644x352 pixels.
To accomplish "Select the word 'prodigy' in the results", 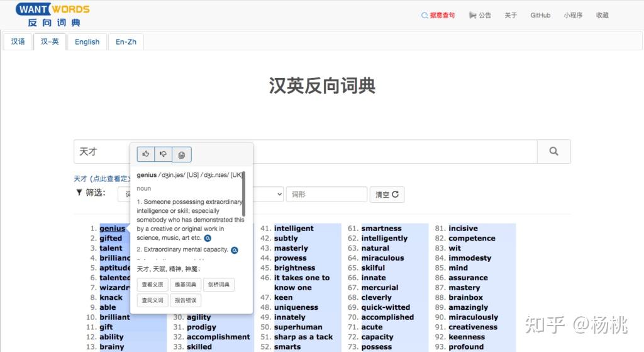I will pos(201,327).
